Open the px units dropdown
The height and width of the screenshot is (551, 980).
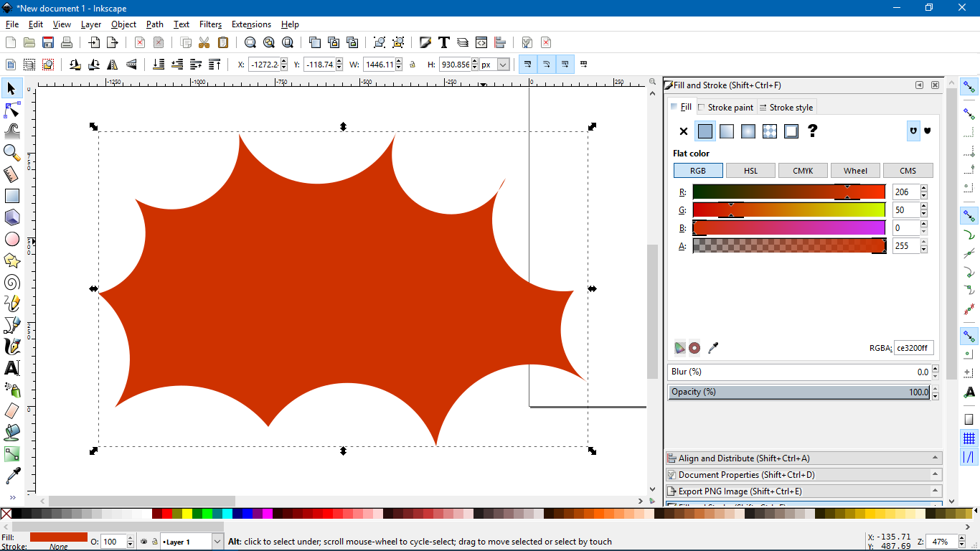click(x=503, y=65)
